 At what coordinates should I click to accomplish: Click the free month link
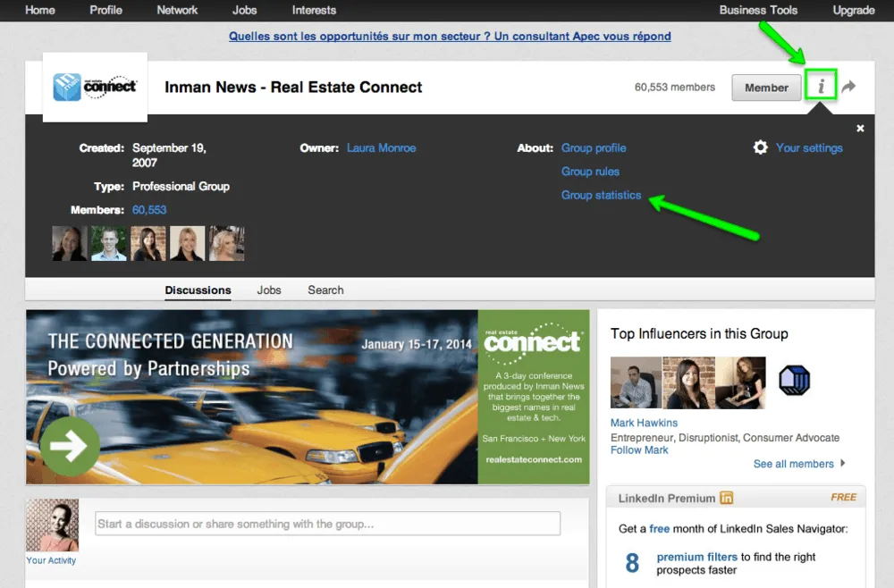click(x=659, y=529)
